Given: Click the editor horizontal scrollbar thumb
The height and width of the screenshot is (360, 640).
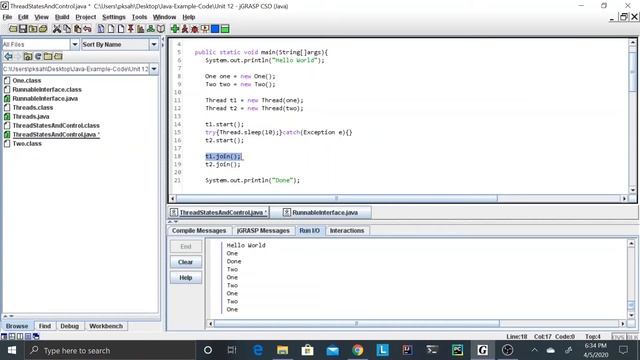Looking at the screenshot, I should pos(336,198).
